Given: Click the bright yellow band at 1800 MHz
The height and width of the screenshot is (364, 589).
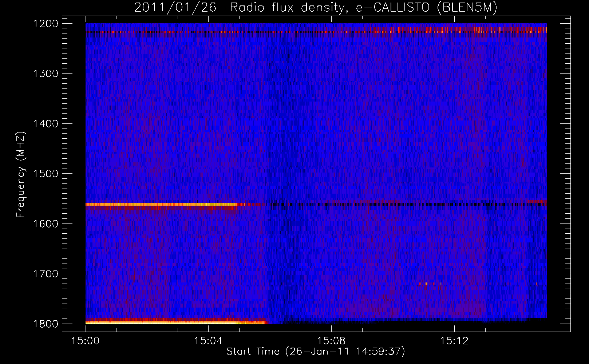Looking at the screenshot, I should pyautogui.click(x=177, y=322).
